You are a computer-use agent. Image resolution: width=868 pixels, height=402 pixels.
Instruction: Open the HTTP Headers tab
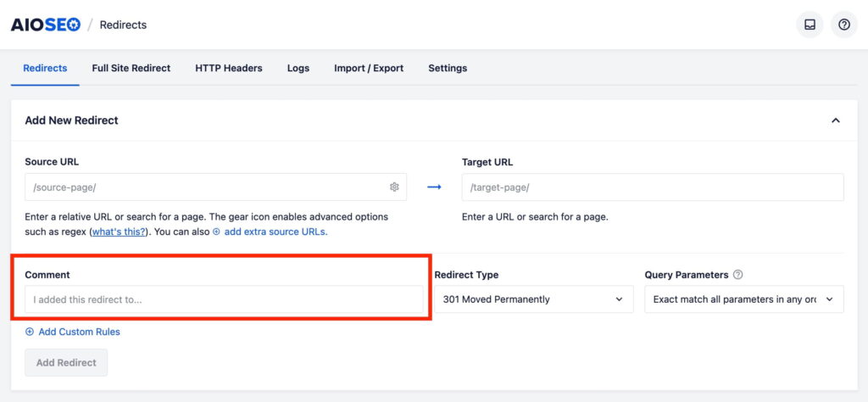pyautogui.click(x=229, y=68)
